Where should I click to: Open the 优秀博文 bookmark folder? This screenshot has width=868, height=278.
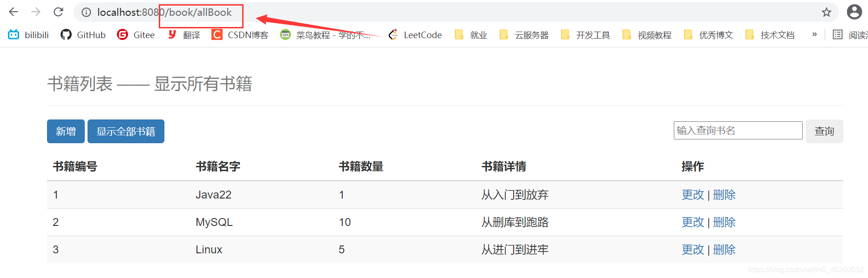708,35
